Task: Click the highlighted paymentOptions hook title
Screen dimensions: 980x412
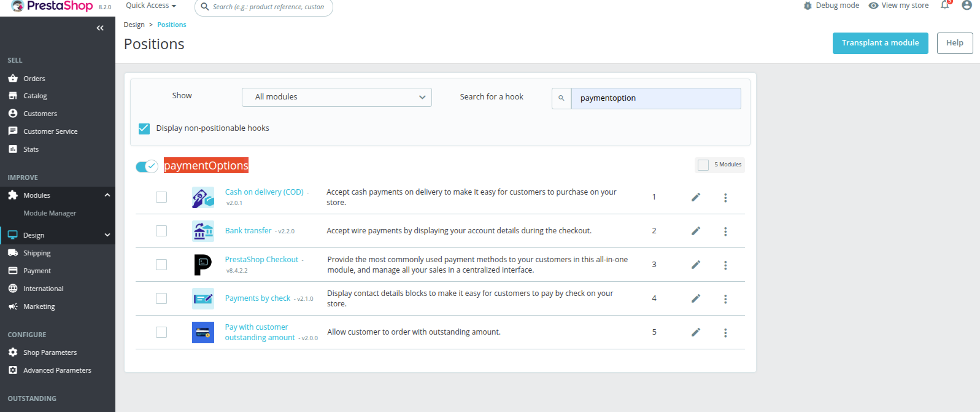Action: pos(206,166)
